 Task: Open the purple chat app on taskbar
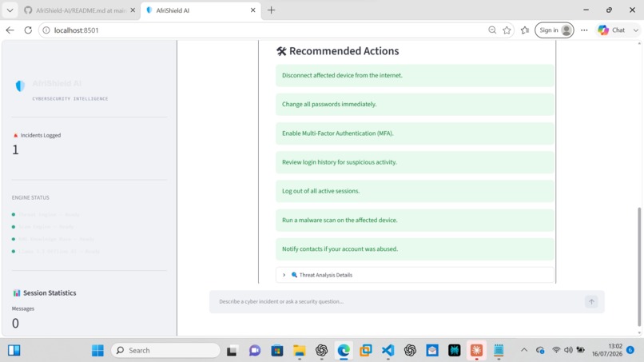point(255,351)
